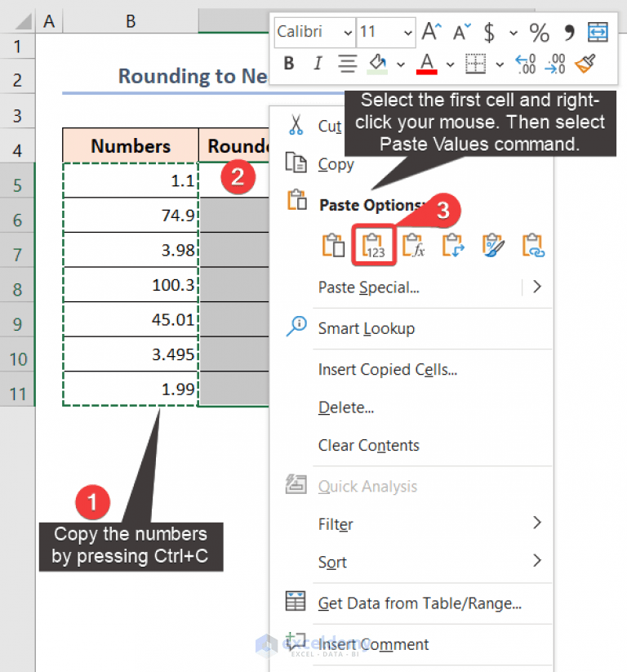Screen dimensions: 627x672
Task: Click the Borders icon
Action: [476, 64]
